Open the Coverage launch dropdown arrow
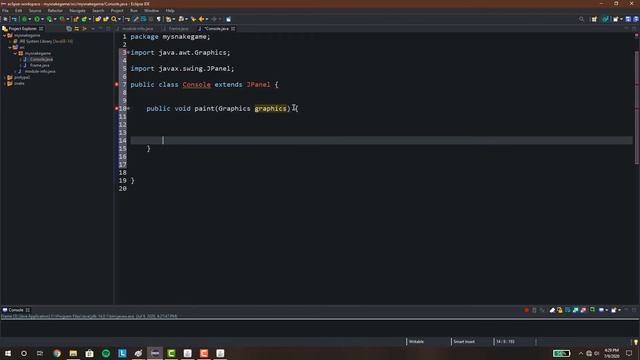640x360 pixels. coord(55,19)
